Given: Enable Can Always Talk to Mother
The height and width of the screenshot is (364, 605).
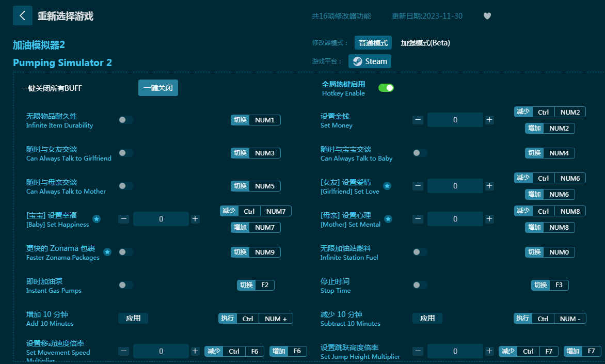Looking at the screenshot, I should [126, 186].
